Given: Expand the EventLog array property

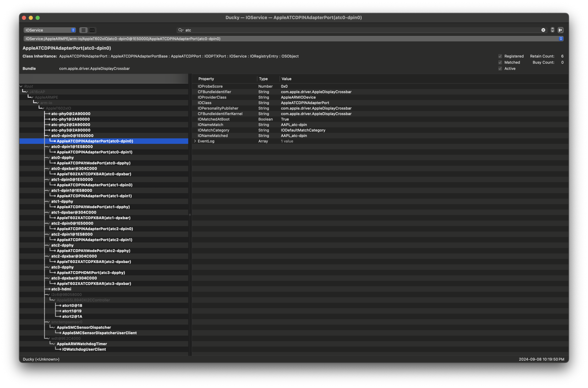Looking at the screenshot, I should [x=195, y=141].
